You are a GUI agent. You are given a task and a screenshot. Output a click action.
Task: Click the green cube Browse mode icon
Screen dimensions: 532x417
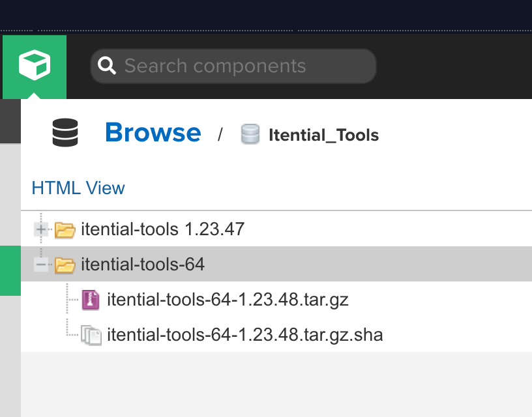pos(35,66)
